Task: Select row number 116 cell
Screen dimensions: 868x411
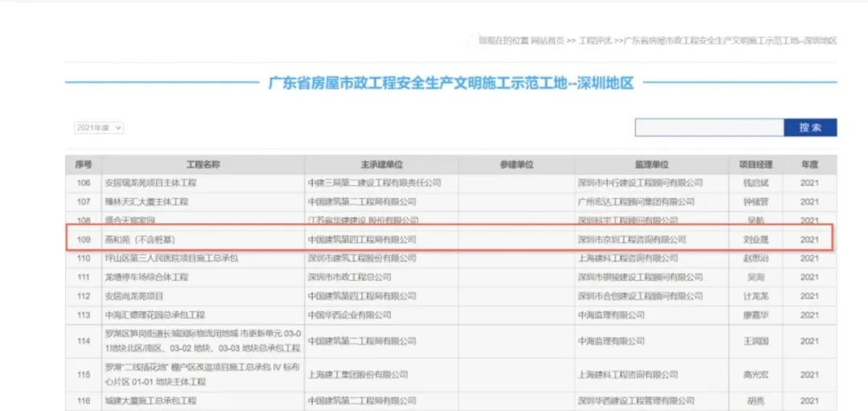Action: pos(84,401)
